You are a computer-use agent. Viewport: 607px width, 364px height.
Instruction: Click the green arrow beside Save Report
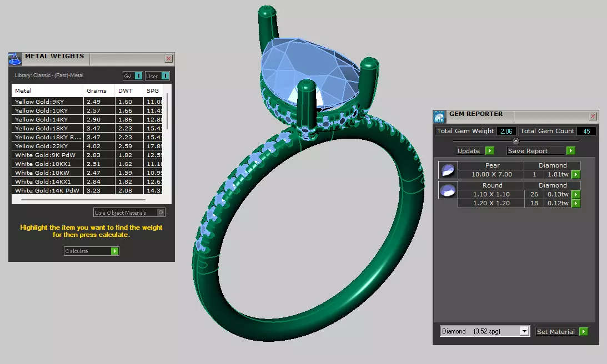click(570, 150)
